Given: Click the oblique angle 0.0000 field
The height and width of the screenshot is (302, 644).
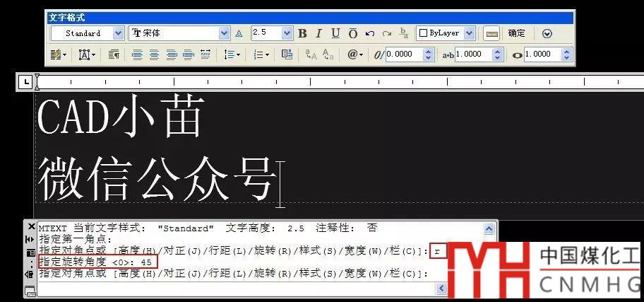Looking at the screenshot, I should (x=404, y=54).
